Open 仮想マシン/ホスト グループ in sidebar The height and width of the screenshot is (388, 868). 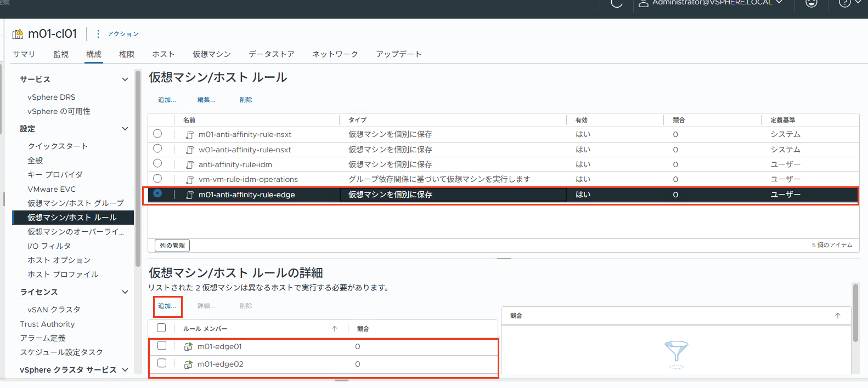click(x=76, y=203)
